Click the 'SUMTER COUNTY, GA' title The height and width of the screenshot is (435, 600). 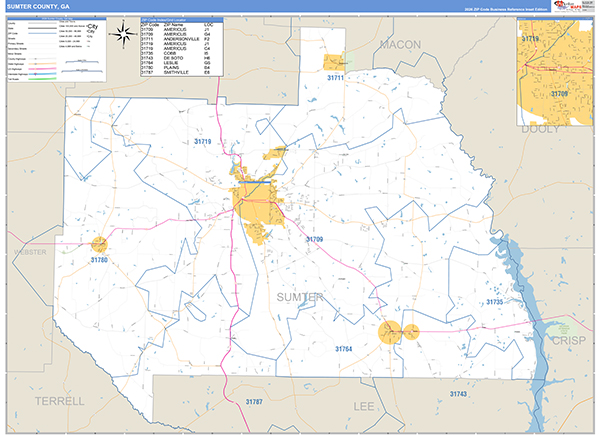coord(38,7)
